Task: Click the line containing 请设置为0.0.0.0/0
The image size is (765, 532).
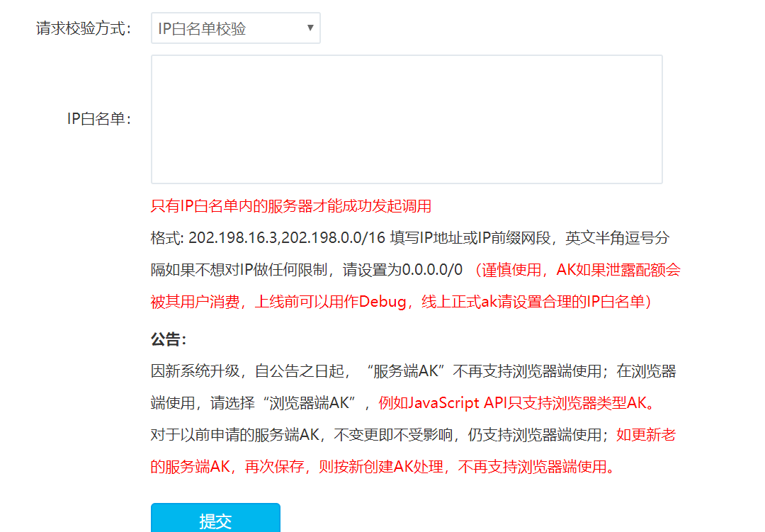Action: 416,270
